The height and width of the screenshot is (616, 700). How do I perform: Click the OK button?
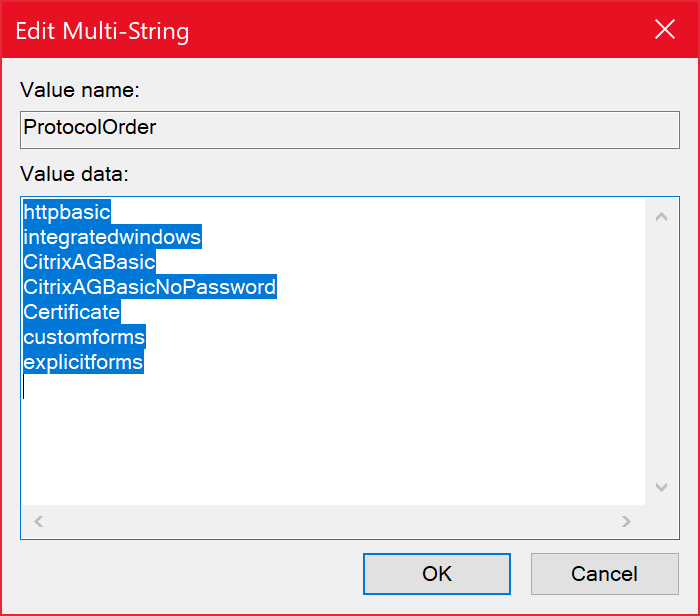(437, 574)
